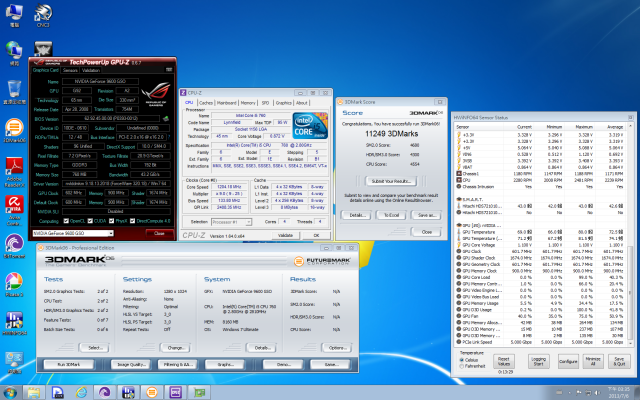The width and height of the screenshot is (640, 400).
Task: Click the ROG logo in GPU-Z
Action: click(156, 94)
